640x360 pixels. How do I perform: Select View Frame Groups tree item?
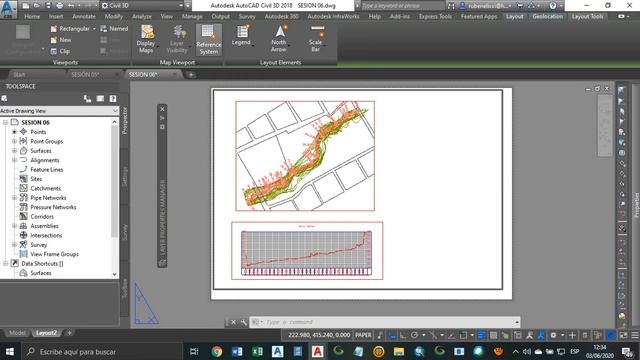54,254
